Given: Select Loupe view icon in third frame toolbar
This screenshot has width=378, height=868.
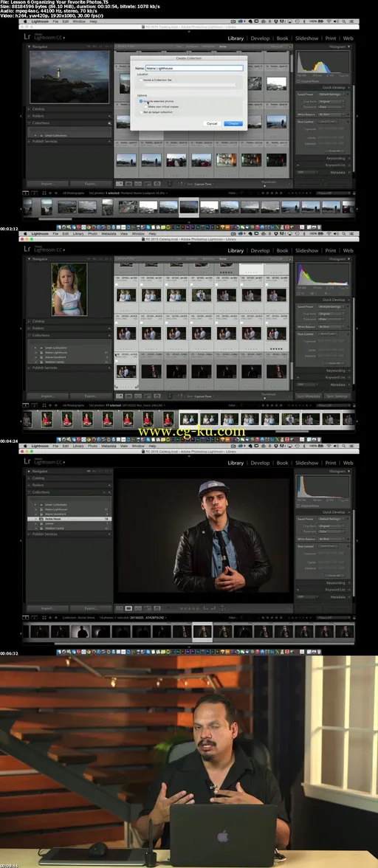Looking at the screenshot, I should tap(128, 608).
